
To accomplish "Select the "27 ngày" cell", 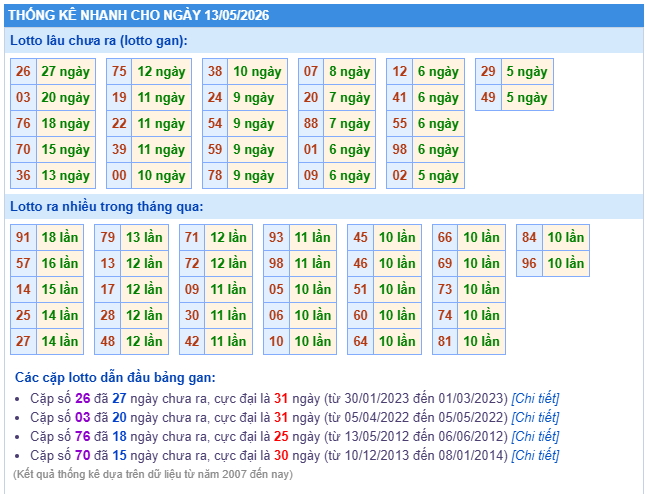I will tap(66, 71).
